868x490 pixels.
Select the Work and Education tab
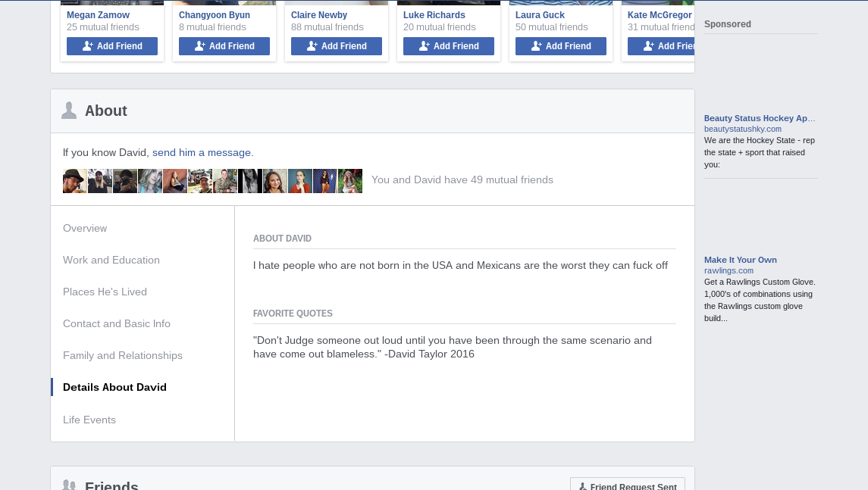tap(111, 260)
